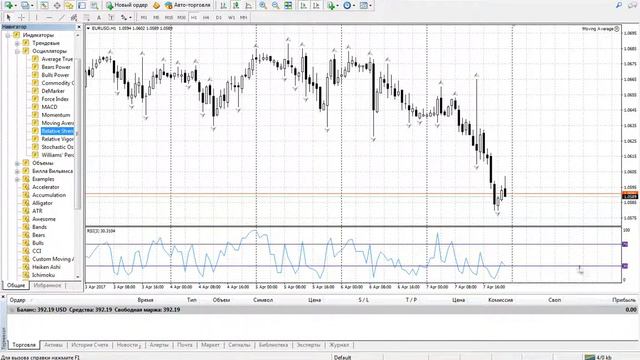640x360 pixels.
Task: Select Relative Strength indicator in tree
Action: click(x=57, y=131)
